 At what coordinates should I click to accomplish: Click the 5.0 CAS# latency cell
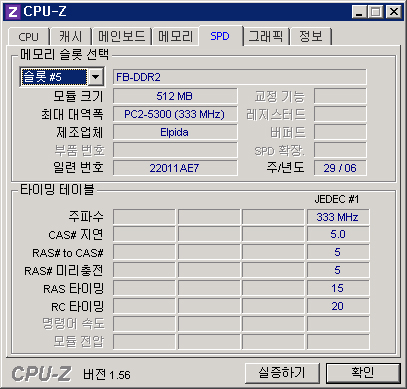pos(338,234)
